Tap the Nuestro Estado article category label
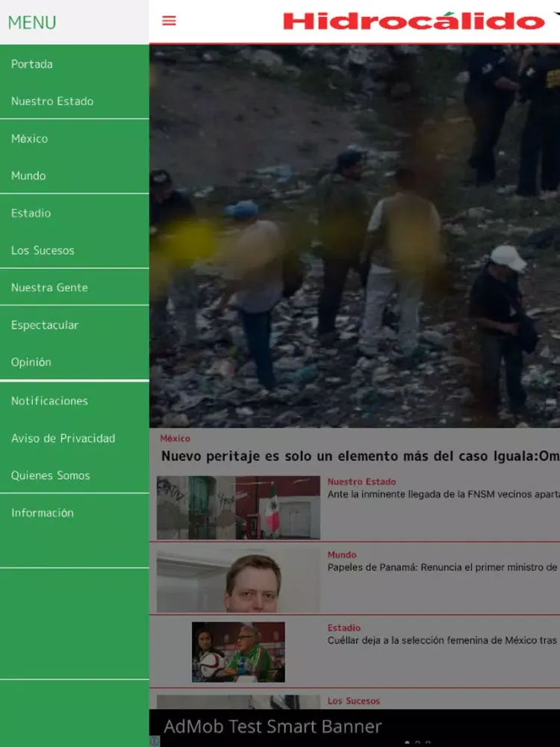Image resolution: width=560 pixels, height=747 pixels. click(361, 482)
